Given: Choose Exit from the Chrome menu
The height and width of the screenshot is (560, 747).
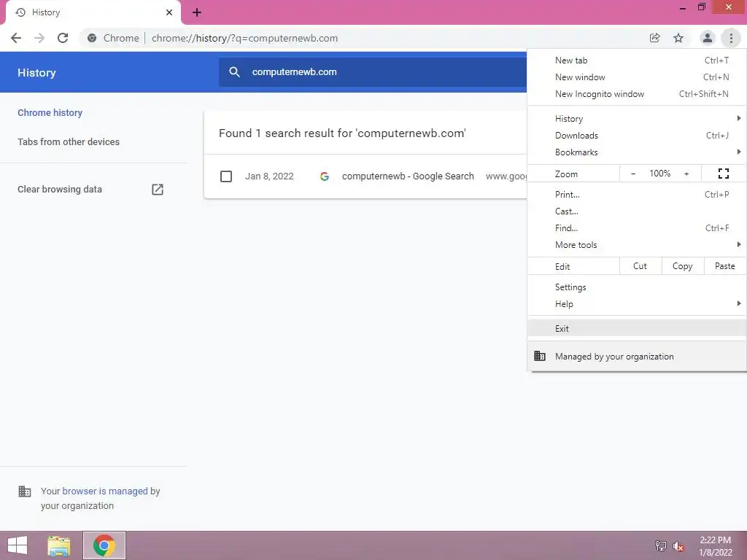Looking at the screenshot, I should tap(637, 329).
